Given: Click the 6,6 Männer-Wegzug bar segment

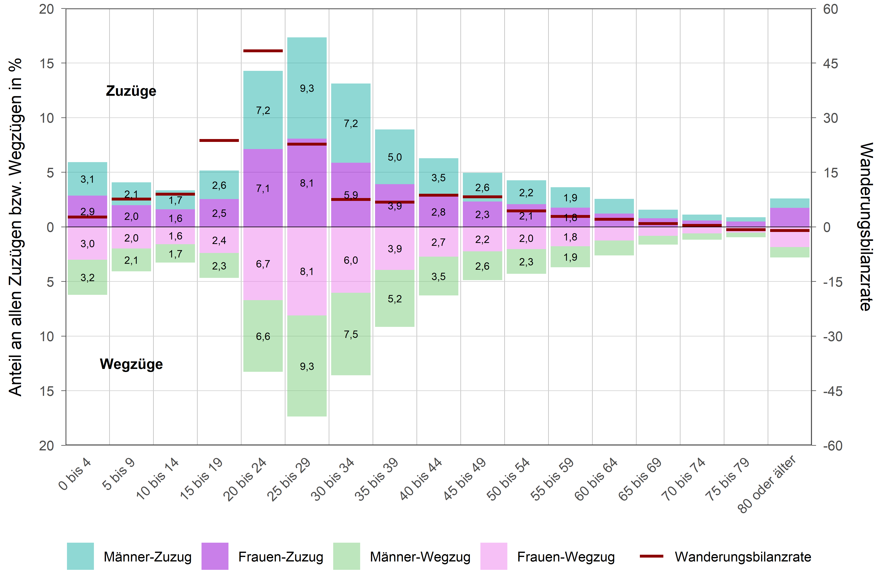Looking at the screenshot, I should coord(263,336).
